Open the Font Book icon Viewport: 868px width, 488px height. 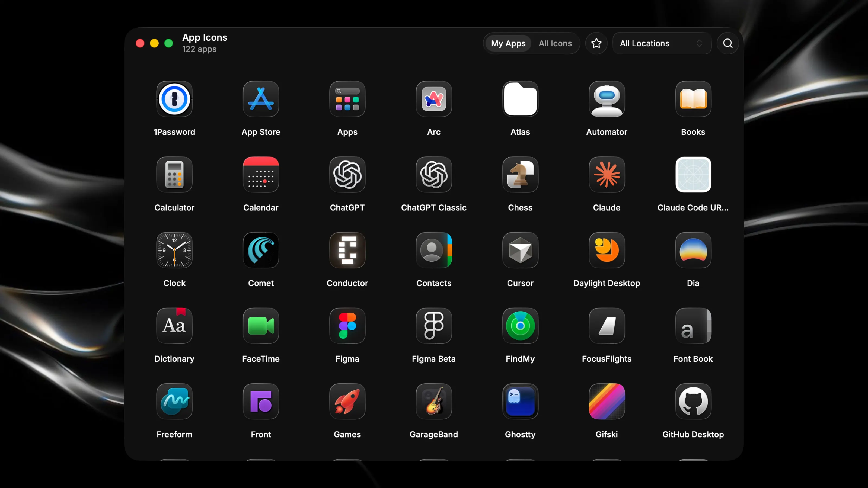(x=693, y=326)
